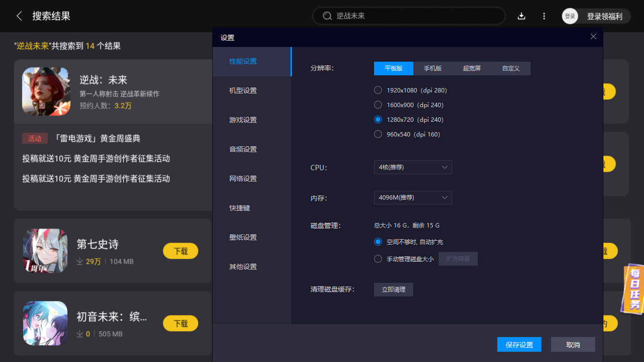Switch to the 手机版 resolution tab
The width and height of the screenshot is (644, 362).
[432, 68]
